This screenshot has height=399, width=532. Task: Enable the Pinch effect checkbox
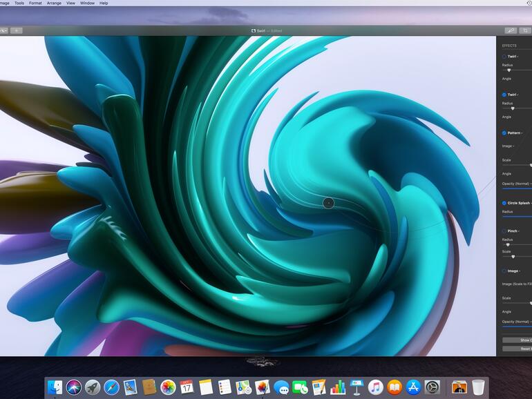coord(504,231)
